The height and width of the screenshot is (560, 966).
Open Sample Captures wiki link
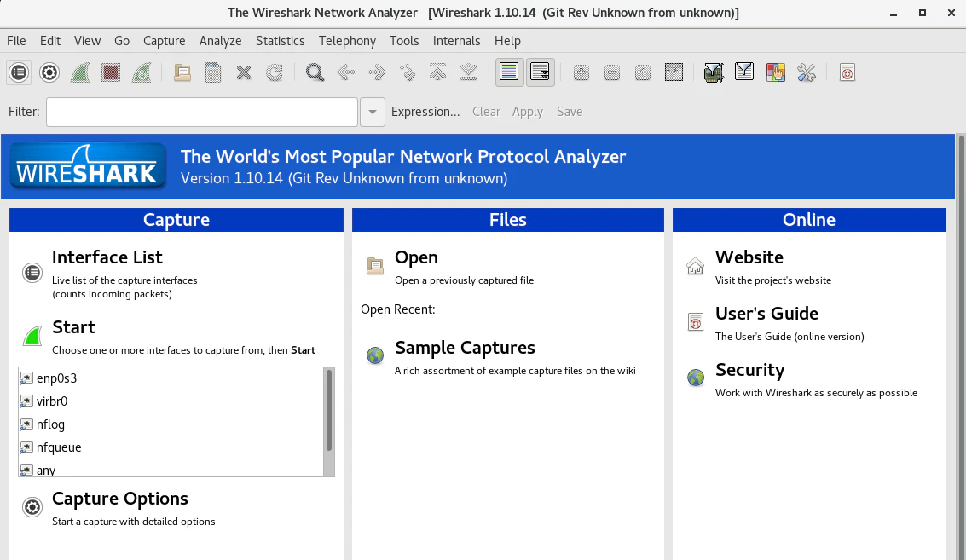(466, 348)
